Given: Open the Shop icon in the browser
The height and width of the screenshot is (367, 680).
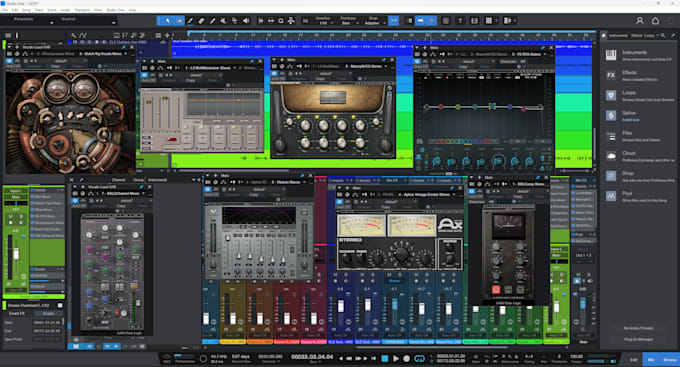Looking at the screenshot, I should tap(611, 176).
